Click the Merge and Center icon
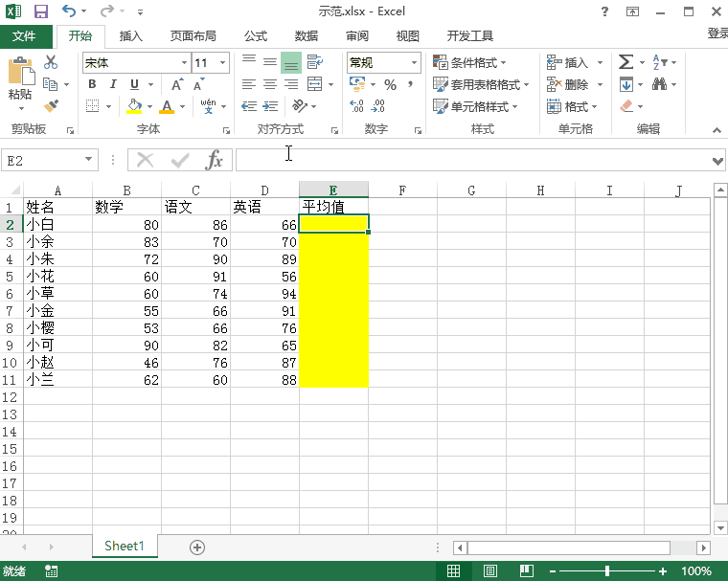This screenshot has height=581, width=728. click(314, 84)
